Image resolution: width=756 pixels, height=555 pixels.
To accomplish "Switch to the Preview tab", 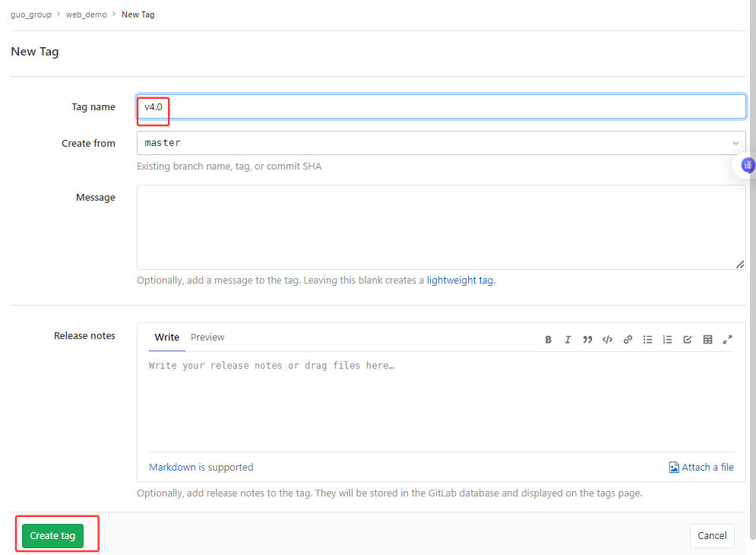I will [x=207, y=338].
